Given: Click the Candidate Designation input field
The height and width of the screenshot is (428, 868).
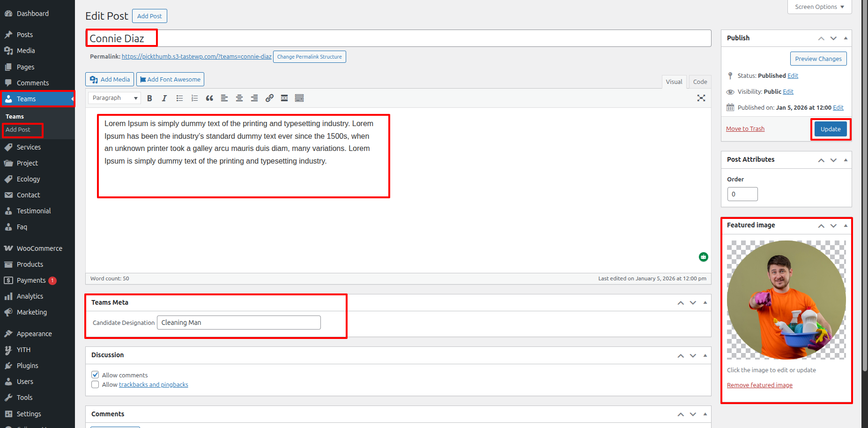Looking at the screenshot, I should (238, 323).
